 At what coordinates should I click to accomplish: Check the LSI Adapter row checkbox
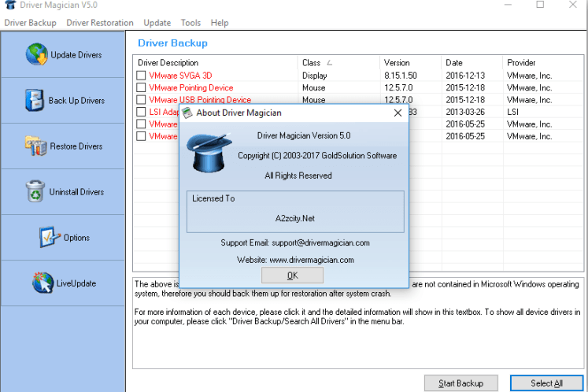point(141,112)
